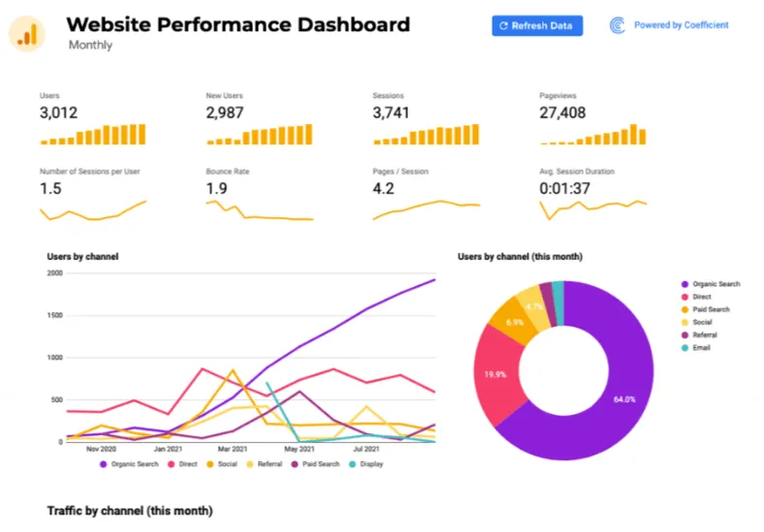This screenshot has width=764, height=532.
Task: Click the May 2021 axis label
Action: (300, 450)
